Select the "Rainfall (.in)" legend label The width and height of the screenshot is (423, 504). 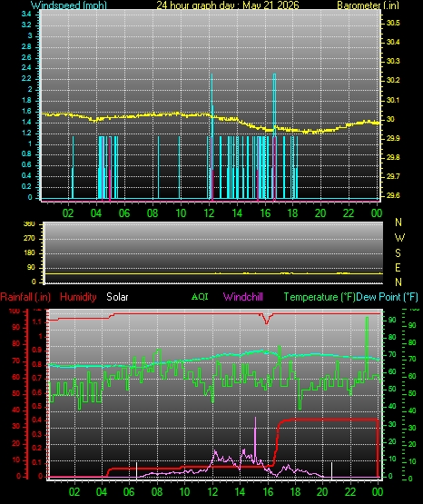(x=25, y=297)
